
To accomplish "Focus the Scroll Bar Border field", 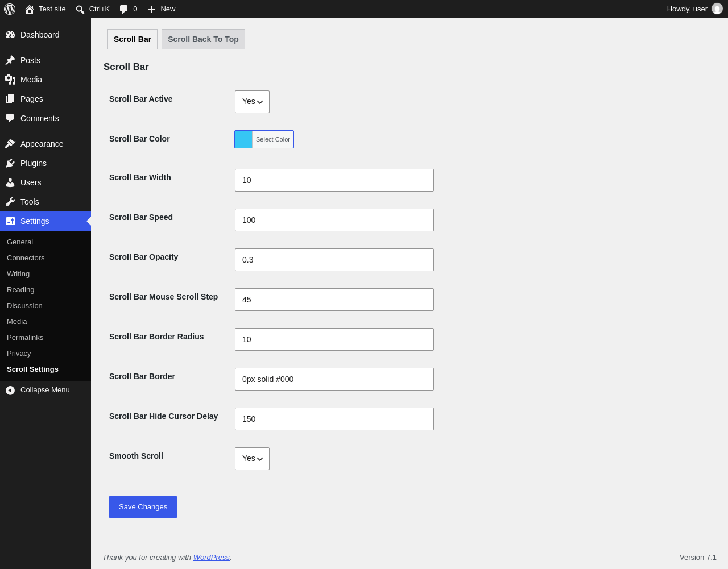I will (x=334, y=379).
